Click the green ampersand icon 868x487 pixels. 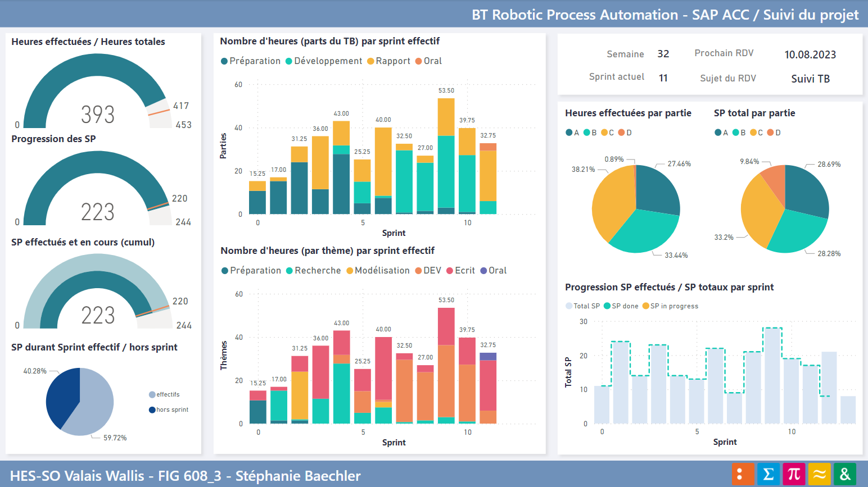click(x=845, y=474)
